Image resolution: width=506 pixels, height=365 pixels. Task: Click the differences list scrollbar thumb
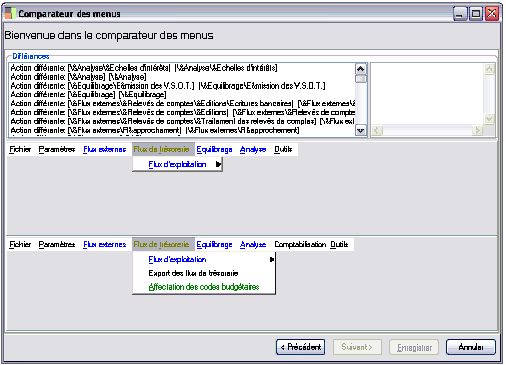coord(360,79)
